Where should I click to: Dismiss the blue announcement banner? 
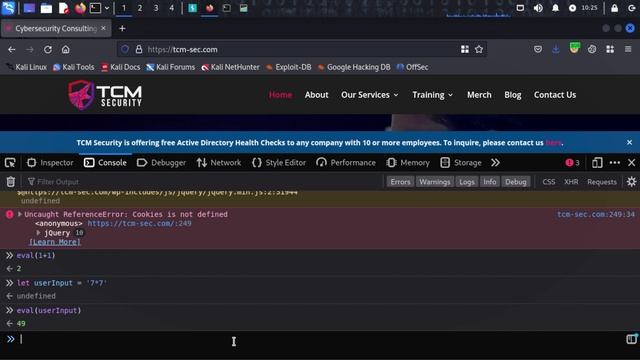click(629, 142)
